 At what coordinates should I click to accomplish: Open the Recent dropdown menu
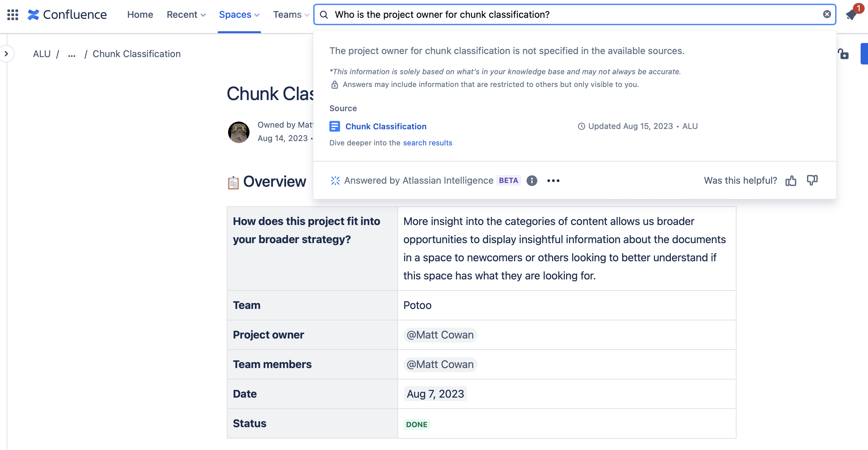(186, 14)
